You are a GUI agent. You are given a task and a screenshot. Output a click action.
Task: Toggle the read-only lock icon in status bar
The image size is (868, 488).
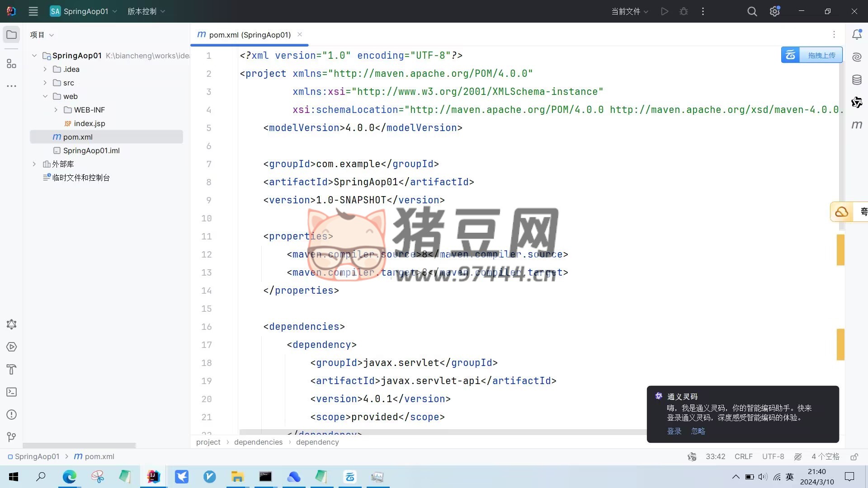pyautogui.click(x=854, y=457)
